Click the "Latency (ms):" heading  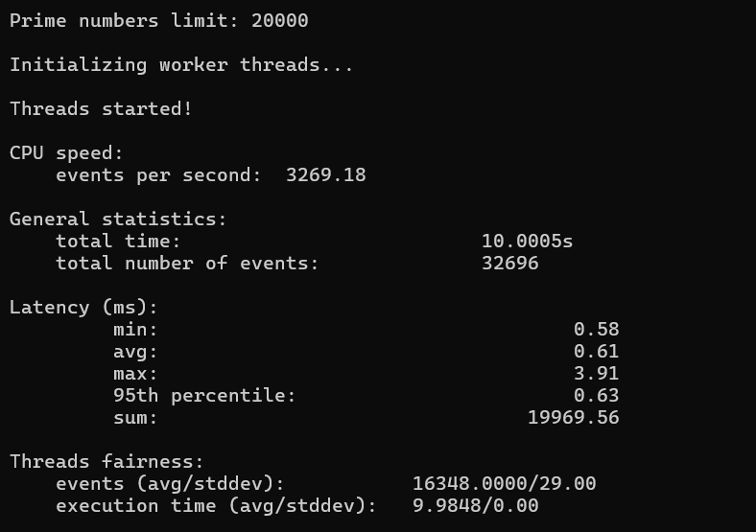[x=83, y=308]
